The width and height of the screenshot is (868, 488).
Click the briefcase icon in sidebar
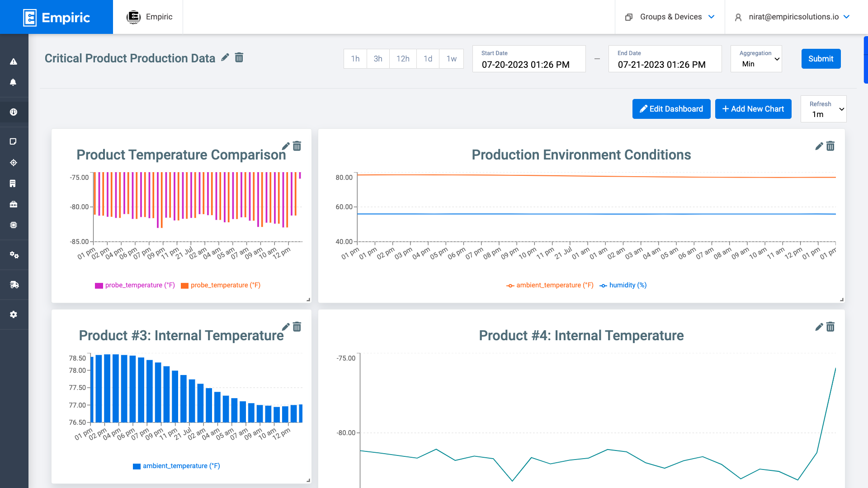coord(14,204)
